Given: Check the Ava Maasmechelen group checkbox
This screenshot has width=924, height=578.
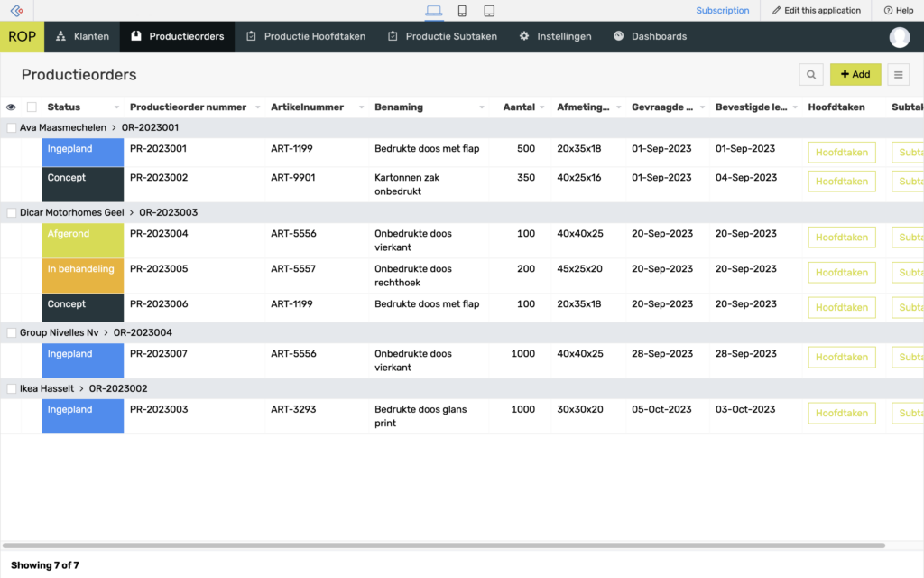Looking at the screenshot, I should tap(11, 127).
